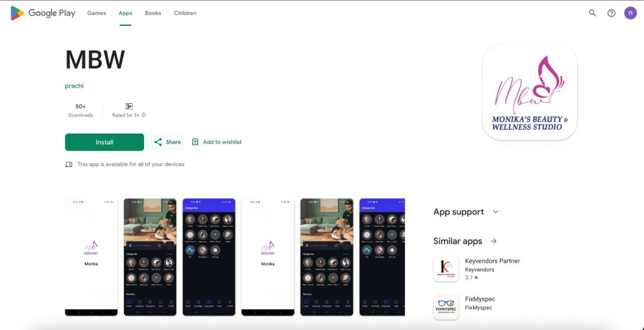Click the MBW app logo icon

(x=530, y=93)
